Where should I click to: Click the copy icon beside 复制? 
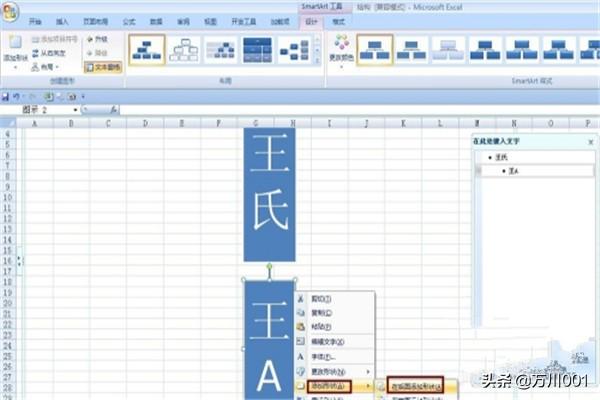coord(301,313)
